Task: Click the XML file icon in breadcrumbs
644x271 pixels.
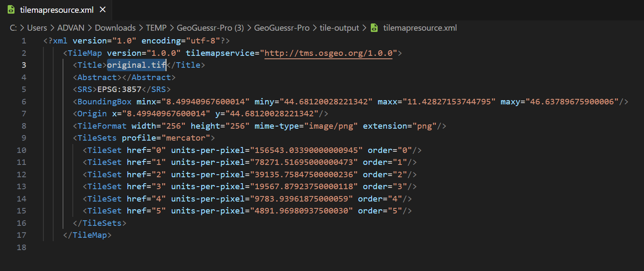Action: 374,28
